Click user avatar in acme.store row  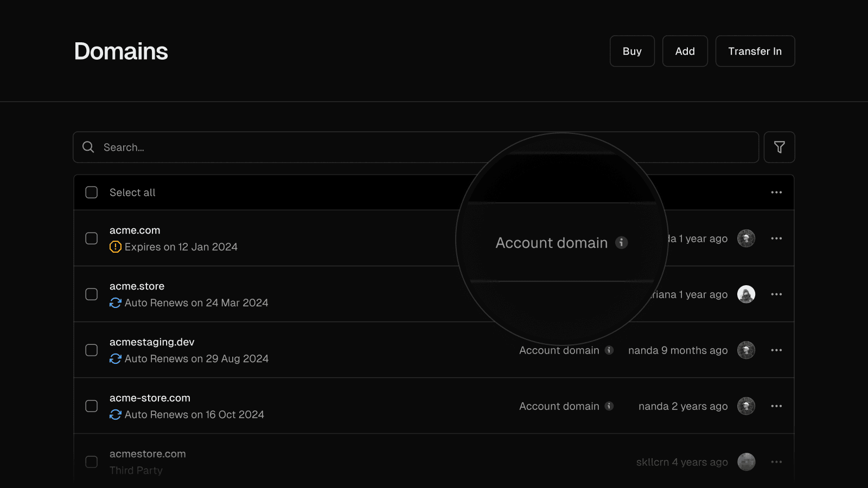(746, 294)
